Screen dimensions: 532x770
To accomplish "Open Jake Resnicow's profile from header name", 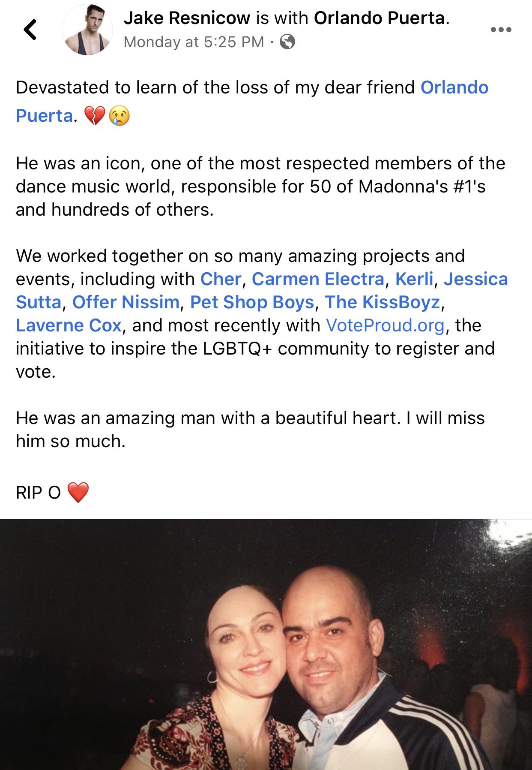I will [187, 18].
